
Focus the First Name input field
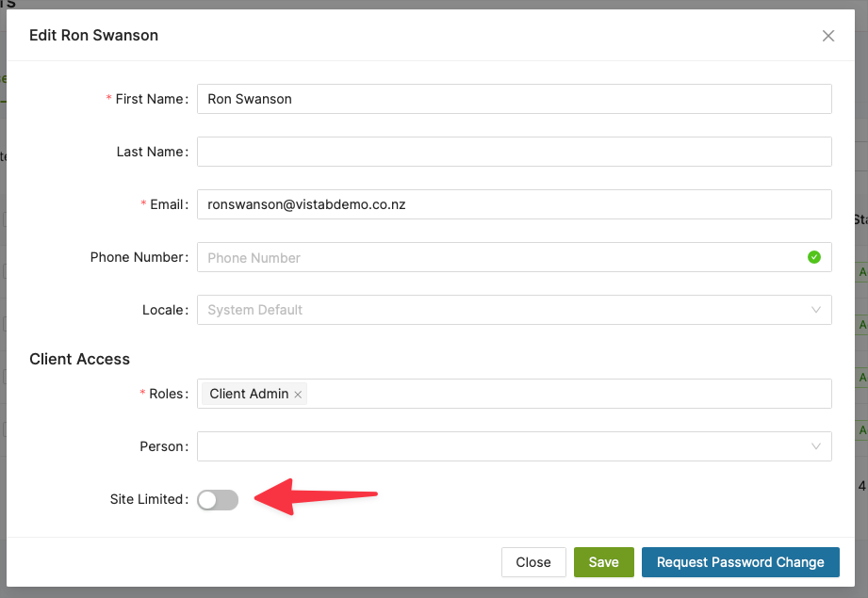[514, 99]
